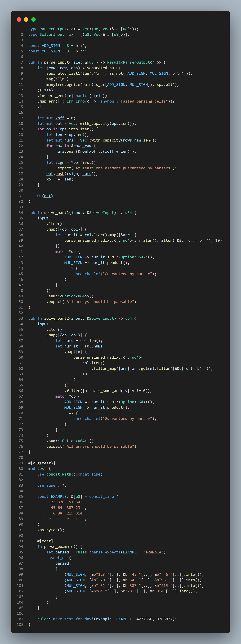Select the 'mod test' declaration

click(x=37, y=469)
